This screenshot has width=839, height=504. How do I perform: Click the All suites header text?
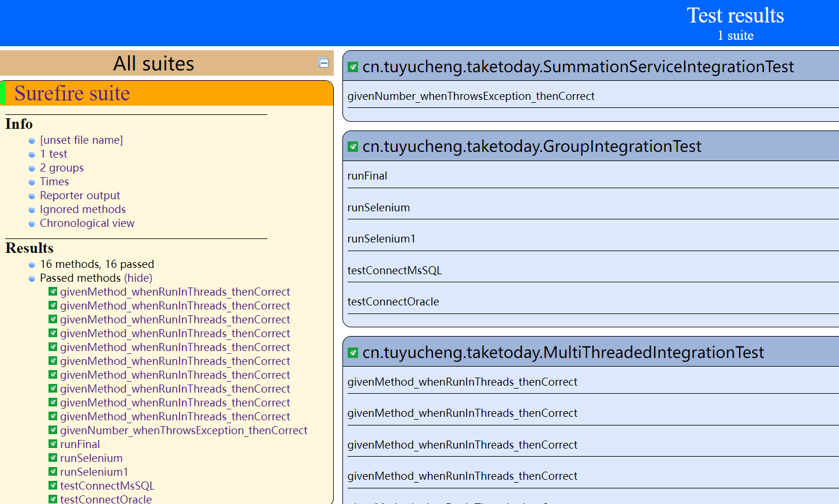154,63
